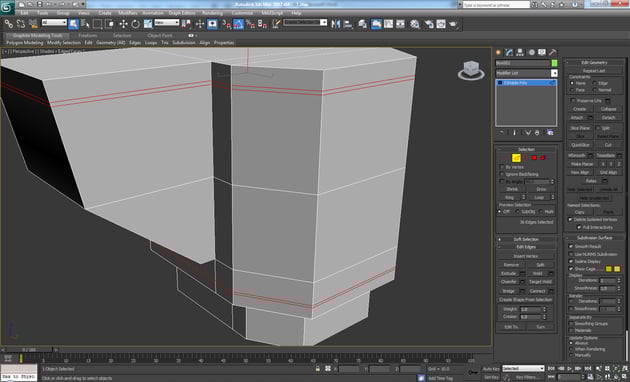Open the Modify command panel tab
630x382 pixels.
(x=509, y=52)
